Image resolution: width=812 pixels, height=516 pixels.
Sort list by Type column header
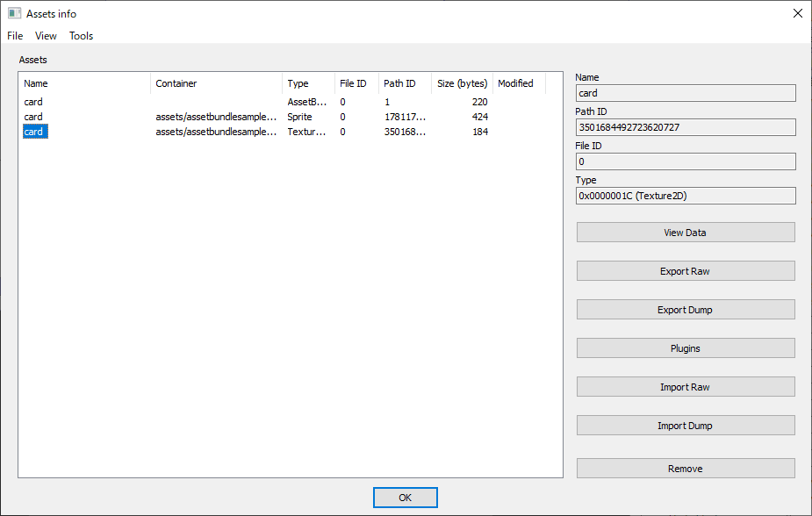307,83
